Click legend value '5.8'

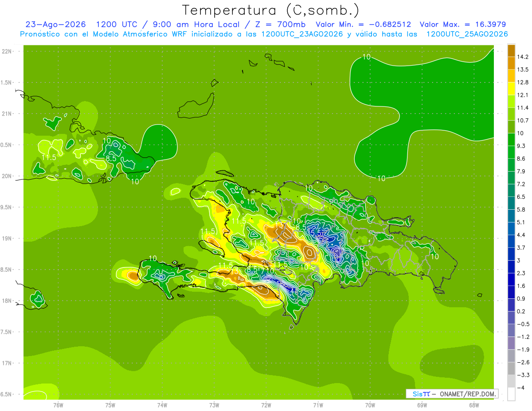pos(521,209)
